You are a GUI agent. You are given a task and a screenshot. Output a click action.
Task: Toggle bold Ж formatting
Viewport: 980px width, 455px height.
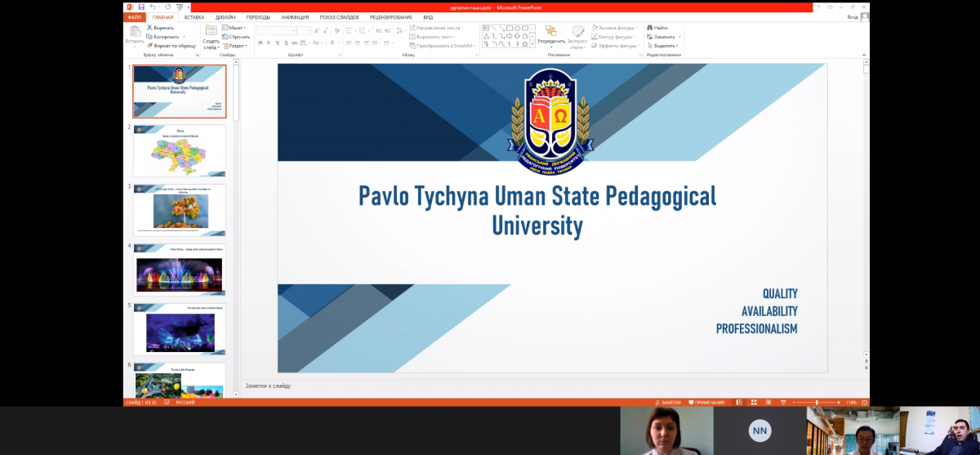pos(260,42)
